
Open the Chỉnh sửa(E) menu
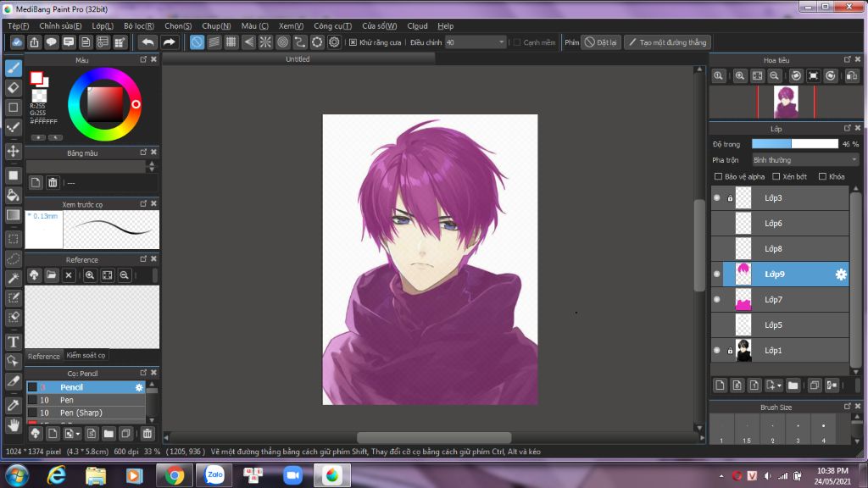60,26
